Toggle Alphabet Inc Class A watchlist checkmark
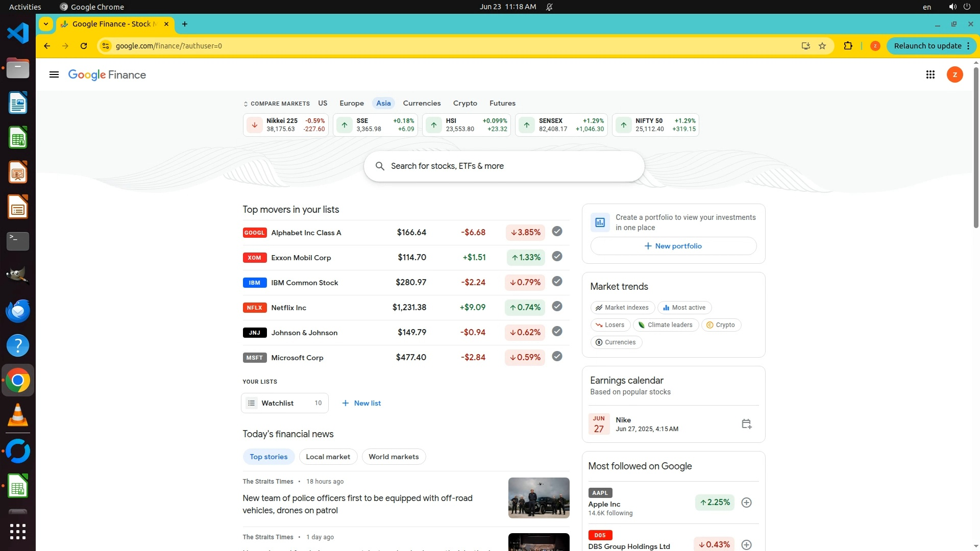Screen dimensions: 980x551 click(557, 232)
